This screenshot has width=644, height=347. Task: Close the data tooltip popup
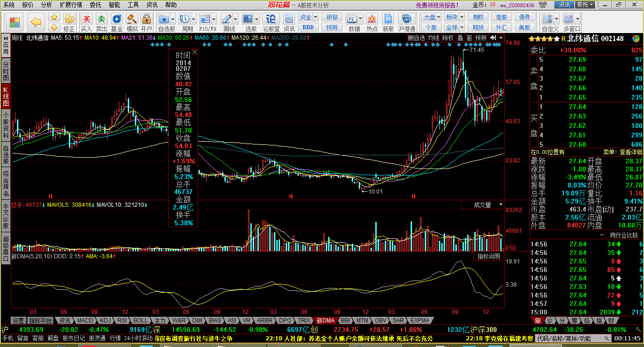click(x=195, y=52)
